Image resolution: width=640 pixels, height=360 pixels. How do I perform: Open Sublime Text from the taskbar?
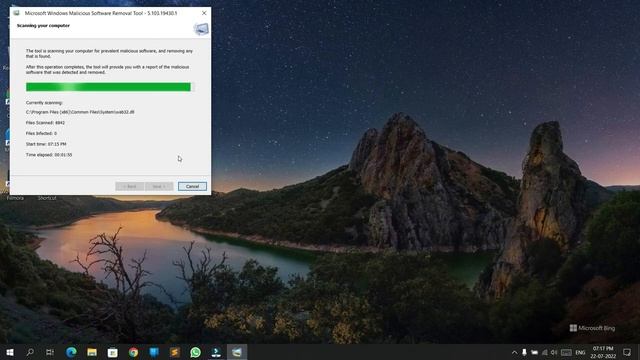[x=175, y=352]
